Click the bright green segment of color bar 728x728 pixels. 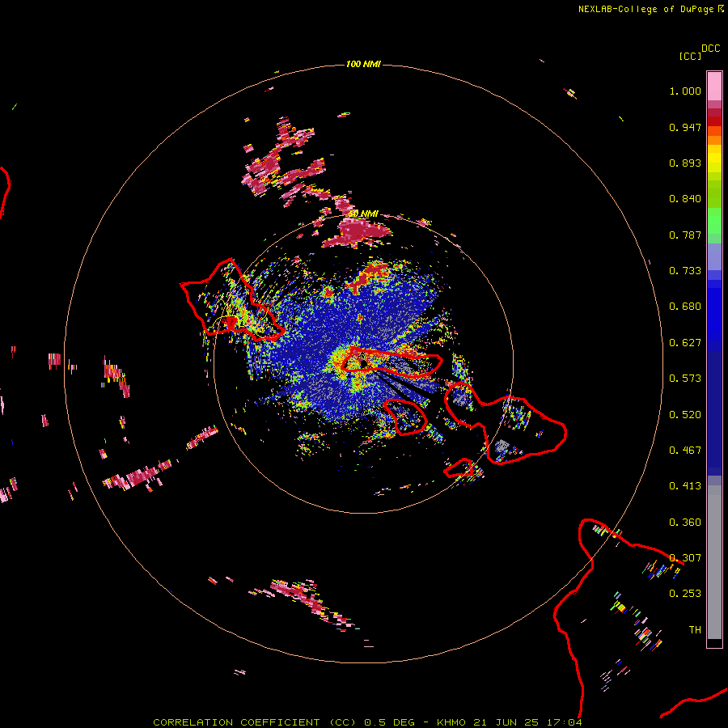pyautogui.click(x=714, y=221)
